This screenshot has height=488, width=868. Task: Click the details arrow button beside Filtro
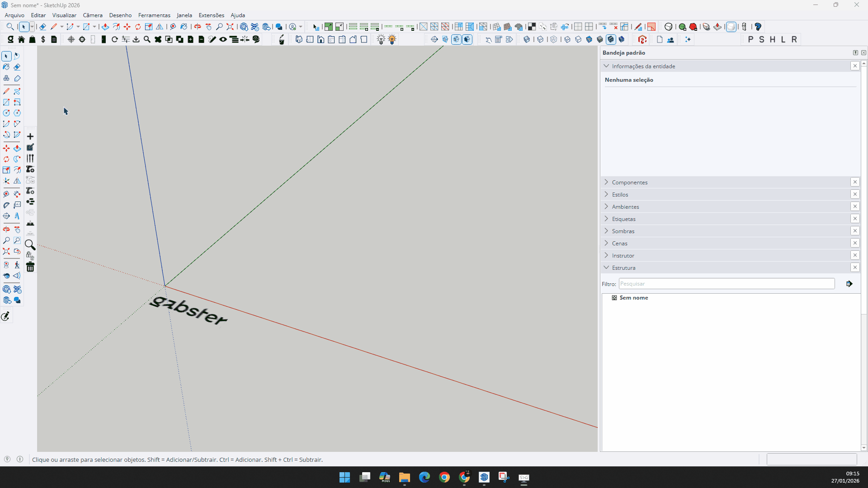849,284
